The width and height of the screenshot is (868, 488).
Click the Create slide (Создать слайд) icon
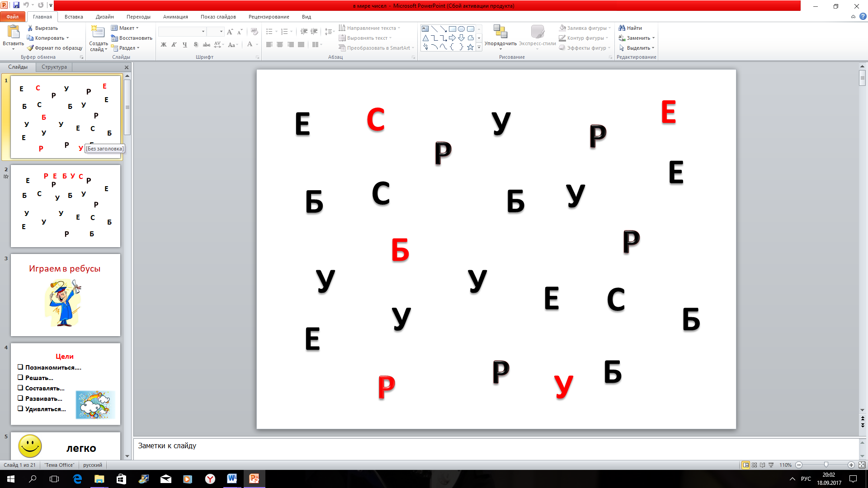click(98, 32)
